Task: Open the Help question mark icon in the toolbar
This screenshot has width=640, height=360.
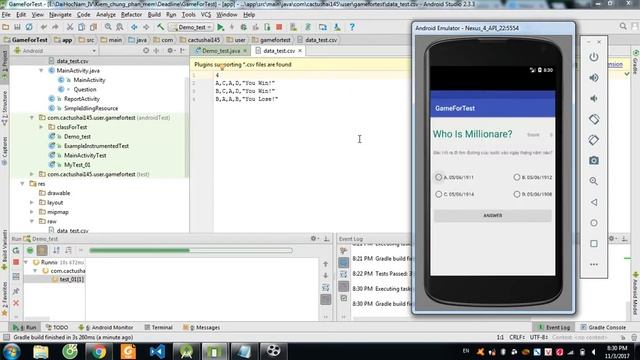Action: point(352,27)
